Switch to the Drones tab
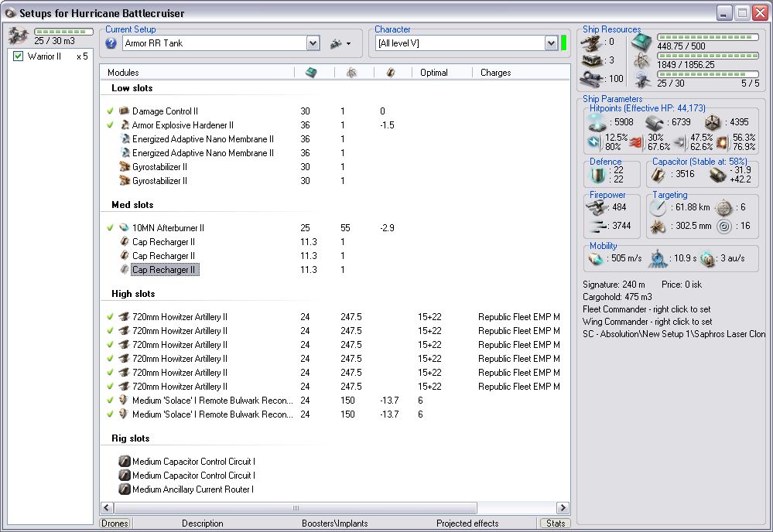Viewport: 773px width, 532px height. click(x=115, y=523)
